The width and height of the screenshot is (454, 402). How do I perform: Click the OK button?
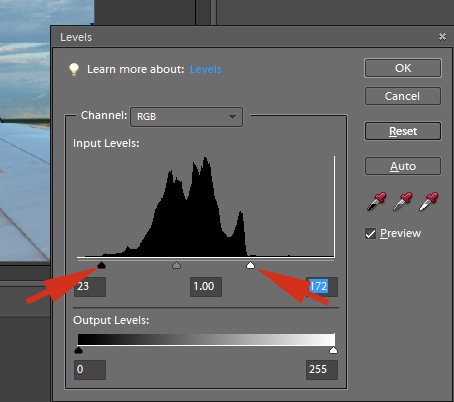coord(403,68)
